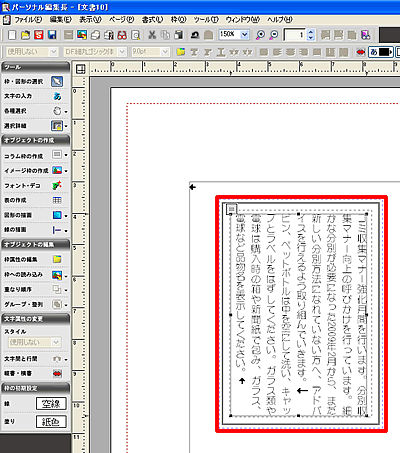The image size is (400, 453).
Task: Click the 重なり順序 stacking order icon
Action: pyautogui.click(x=57, y=289)
